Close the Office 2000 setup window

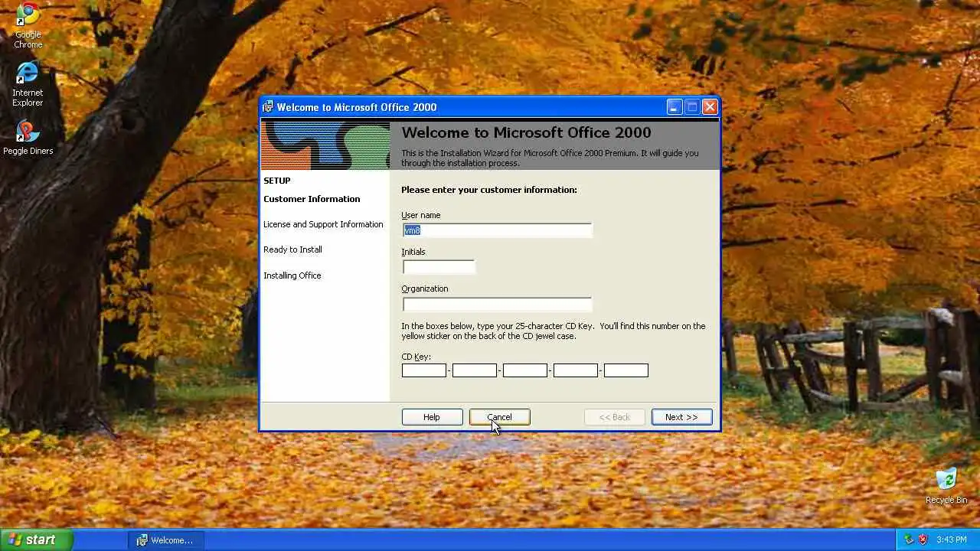click(710, 107)
